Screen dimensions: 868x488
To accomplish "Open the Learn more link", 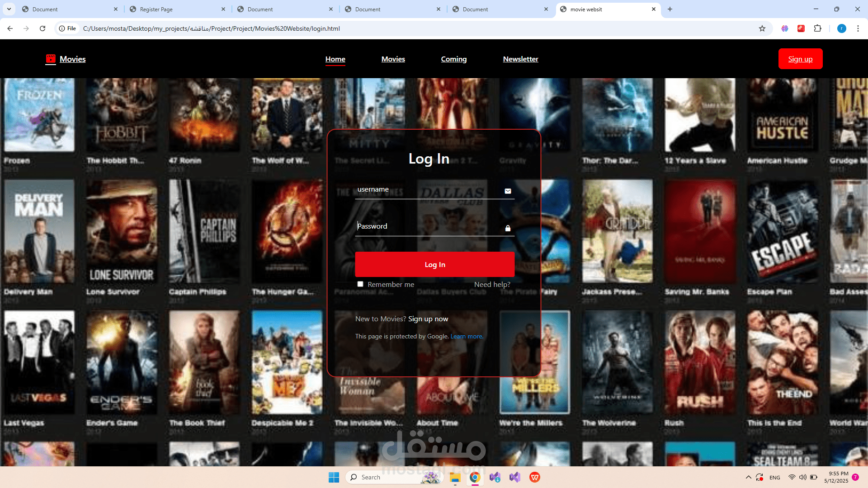I will pyautogui.click(x=467, y=336).
